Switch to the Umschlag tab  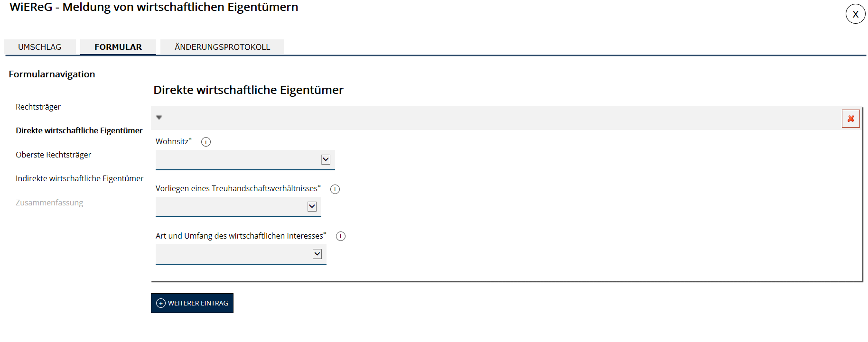(40, 47)
